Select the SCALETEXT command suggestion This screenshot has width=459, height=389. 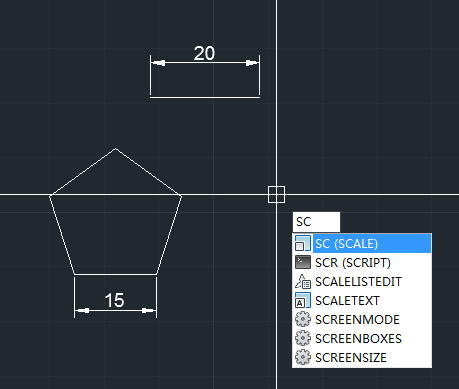[x=362, y=301]
